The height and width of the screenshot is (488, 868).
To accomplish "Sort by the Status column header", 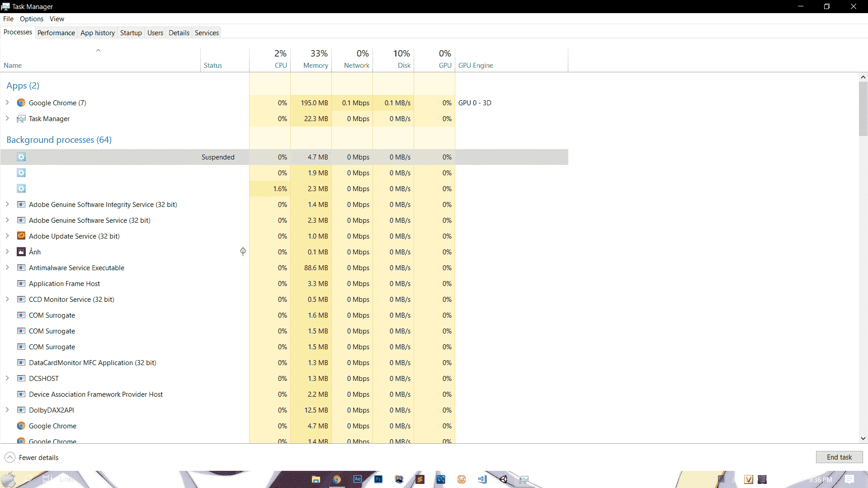I will click(225, 59).
